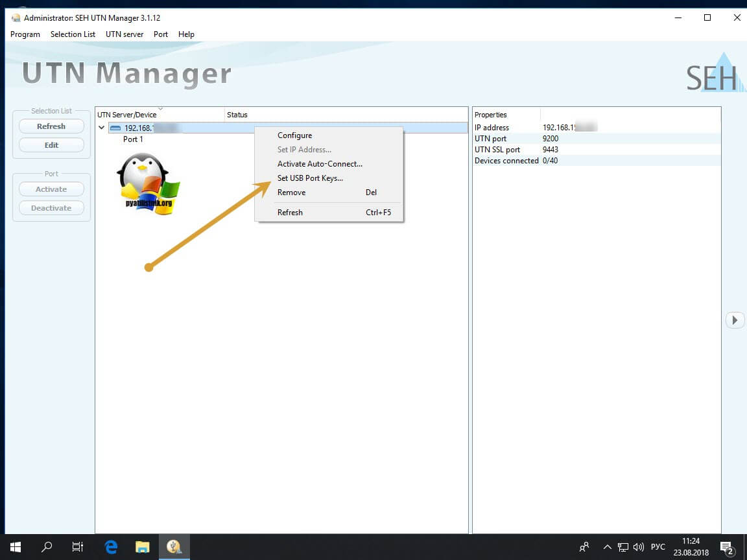This screenshot has width=747, height=560.
Task: Open the taskbar clock and date
Action: coord(691,546)
